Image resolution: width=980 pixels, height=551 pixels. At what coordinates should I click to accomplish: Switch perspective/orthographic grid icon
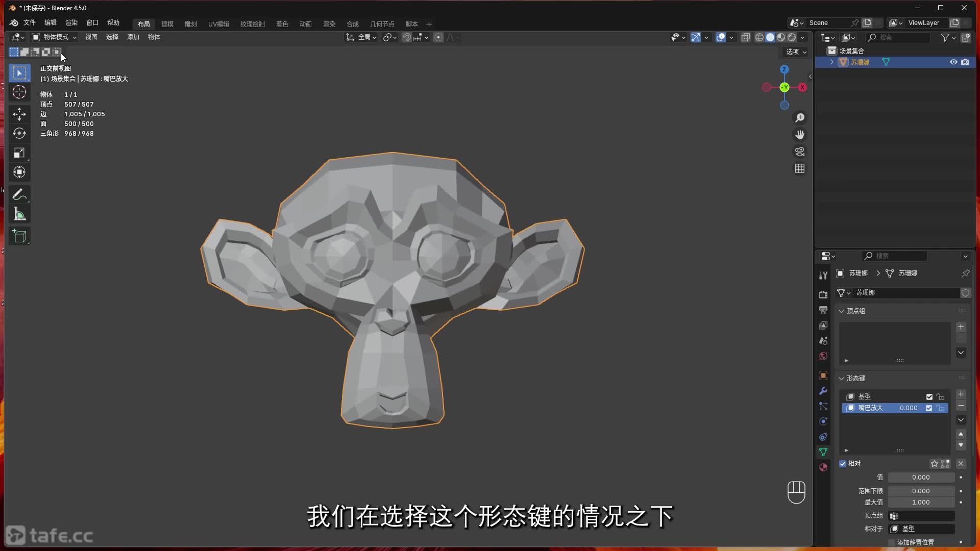(800, 168)
